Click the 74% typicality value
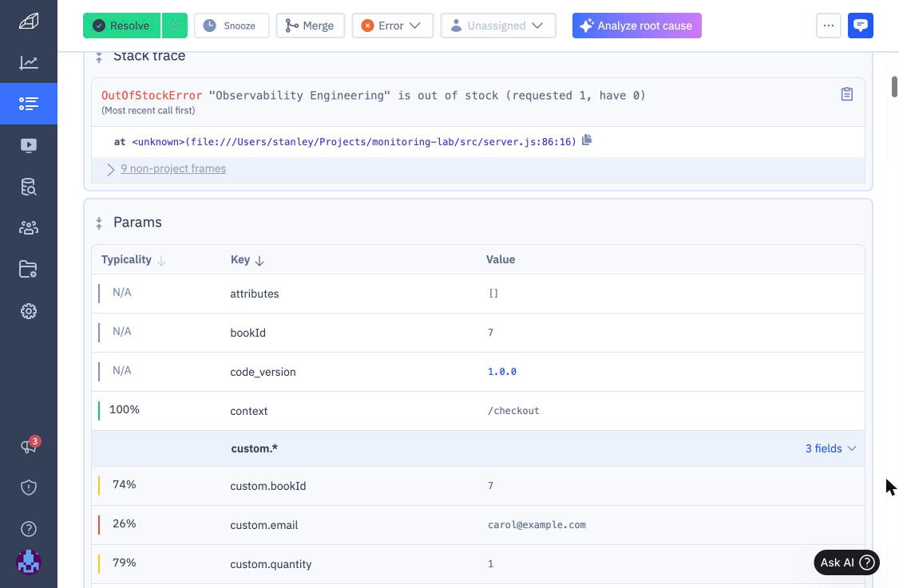The width and height of the screenshot is (899, 588). [125, 484]
